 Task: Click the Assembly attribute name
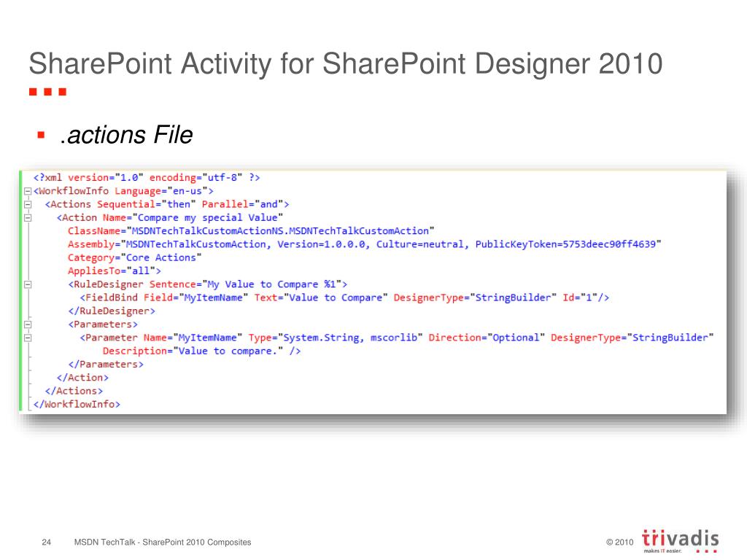coord(91,244)
